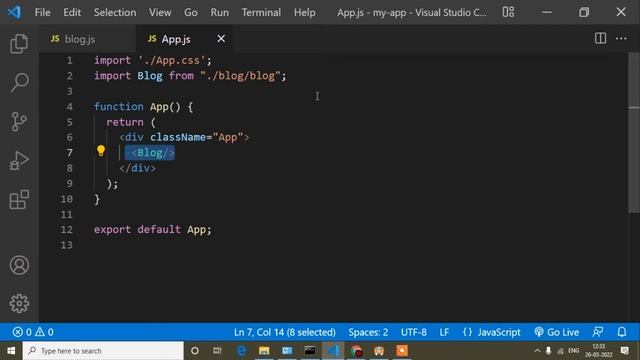Click the editor vertical scrollbar
Screen dimensions: 640x360
click(x=634, y=133)
